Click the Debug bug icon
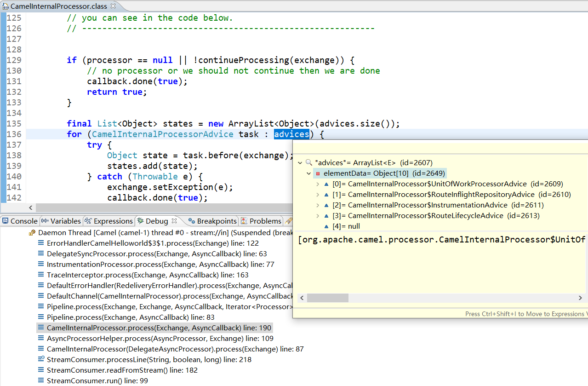Screen dimensions: 588x386 coord(140,221)
